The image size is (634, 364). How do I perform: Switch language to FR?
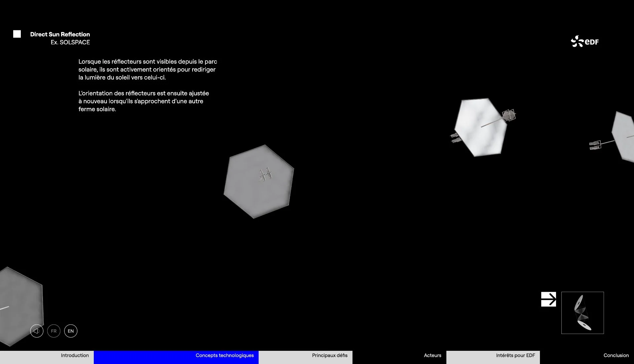[x=54, y=331]
